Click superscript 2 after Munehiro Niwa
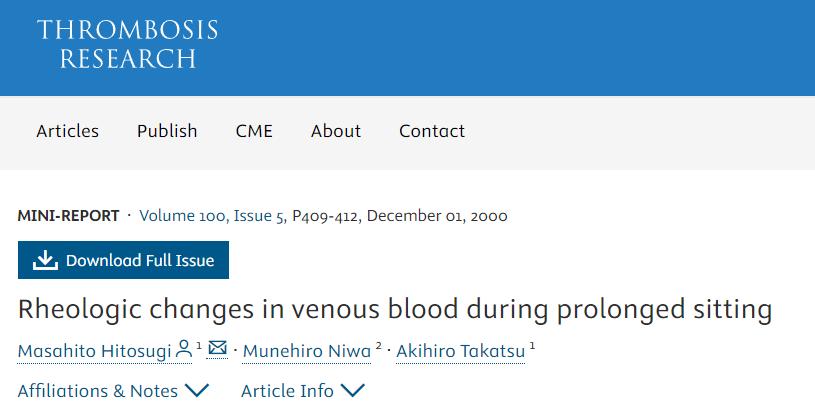 pyautogui.click(x=379, y=346)
